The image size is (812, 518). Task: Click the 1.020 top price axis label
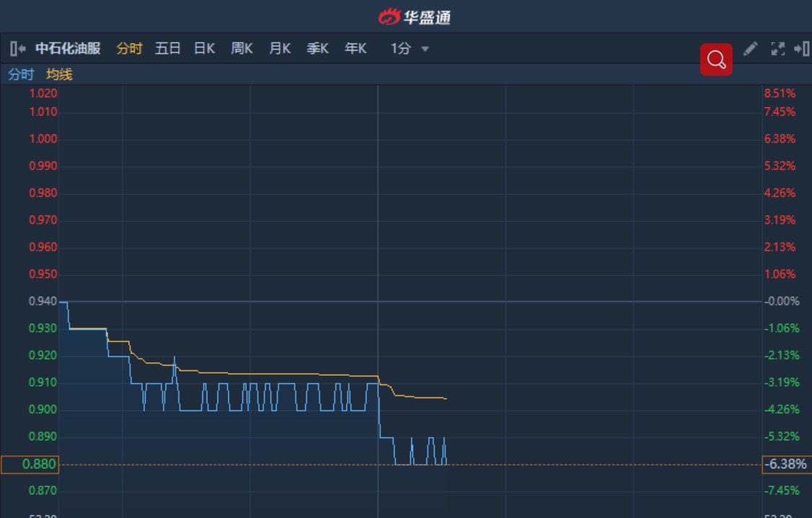[43, 93]
